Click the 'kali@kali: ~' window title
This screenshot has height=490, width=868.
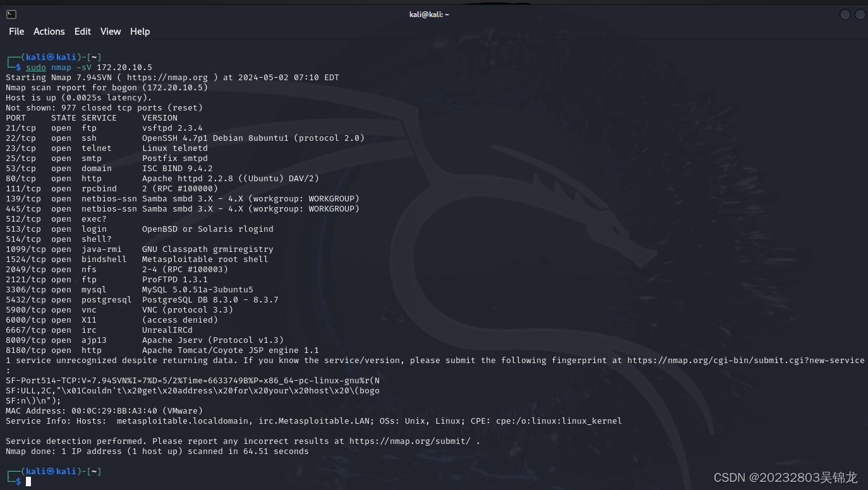click(x=429, y=15)
